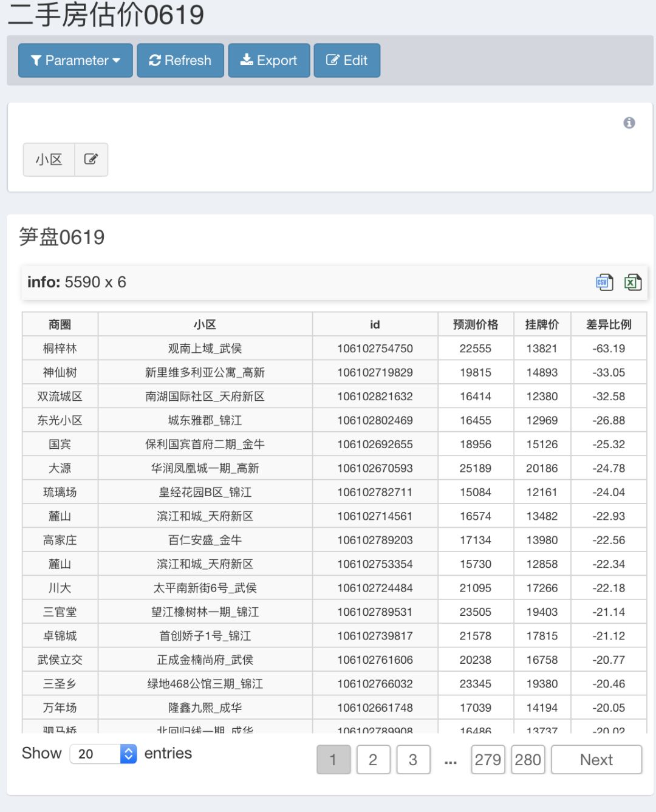Click the info icon on the filter panel
This screenshot has height=812, width=656.
[629, 123]
